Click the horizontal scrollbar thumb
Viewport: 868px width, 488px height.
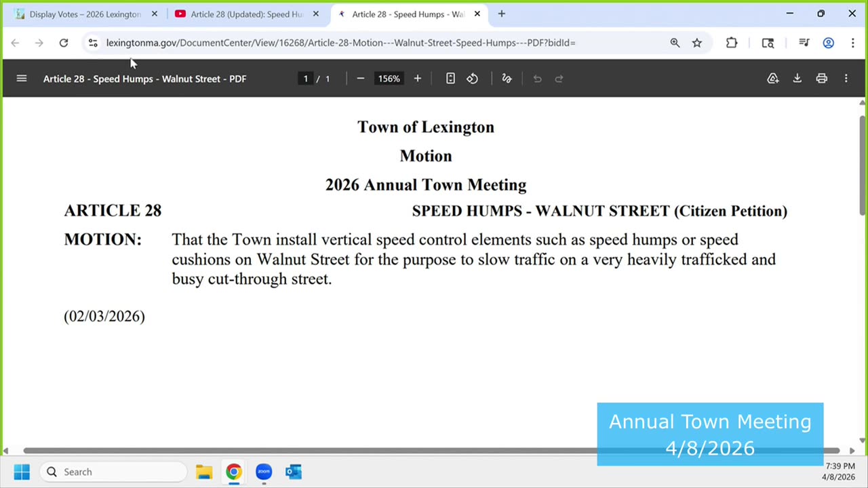click(x=431, y=451)
